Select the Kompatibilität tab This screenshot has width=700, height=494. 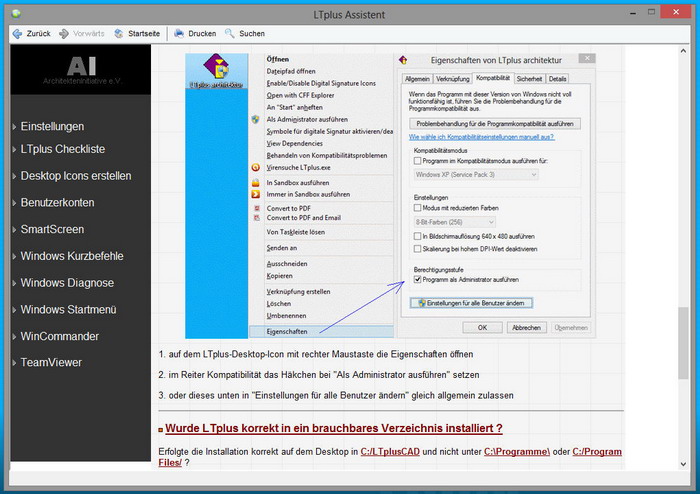[493, 78]
